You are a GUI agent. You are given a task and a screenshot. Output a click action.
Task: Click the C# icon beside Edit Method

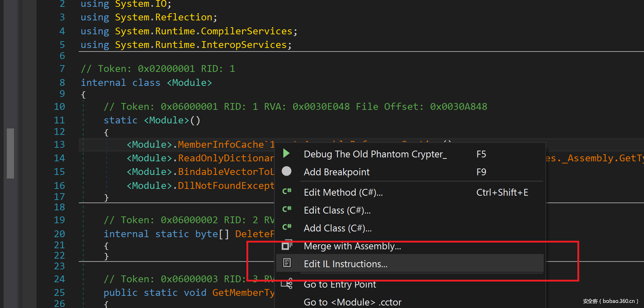pos(287,191)
